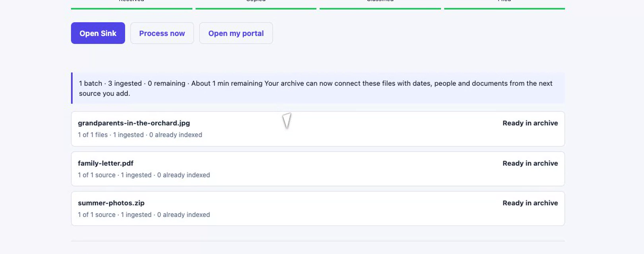Click the first green progress segment
Image resolution: width=644 pixels, height=254 pixels.
132,8
